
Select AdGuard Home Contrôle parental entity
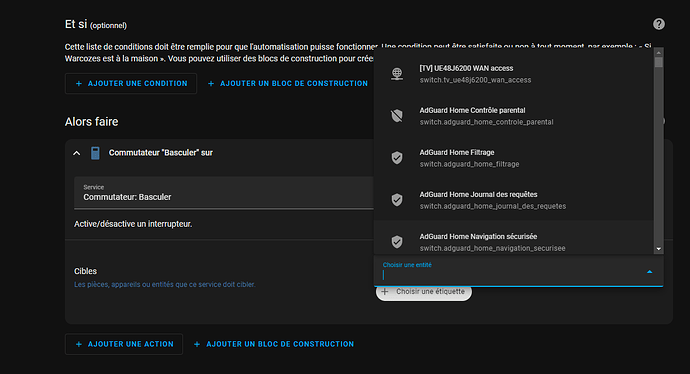click(x=514, y=116)
